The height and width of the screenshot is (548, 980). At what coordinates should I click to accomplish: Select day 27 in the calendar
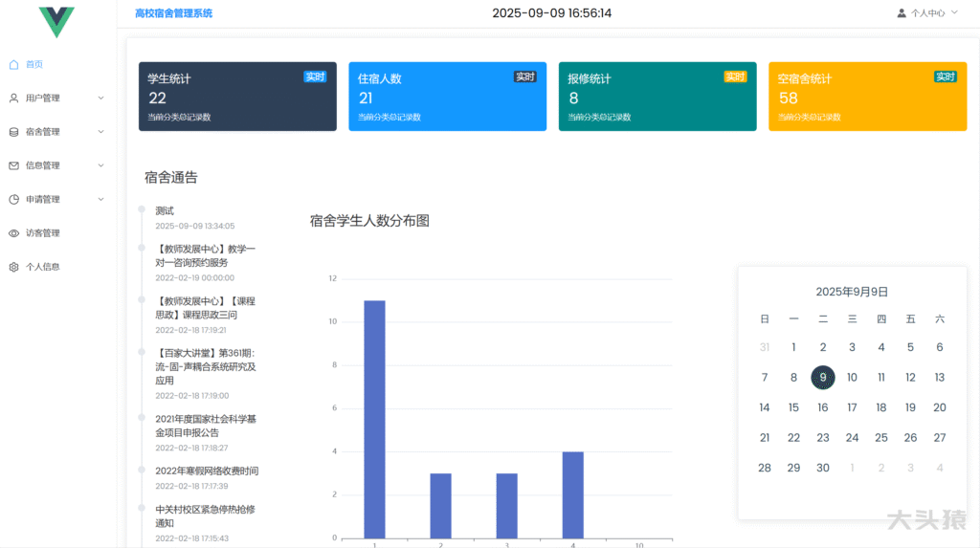(940, 437)
